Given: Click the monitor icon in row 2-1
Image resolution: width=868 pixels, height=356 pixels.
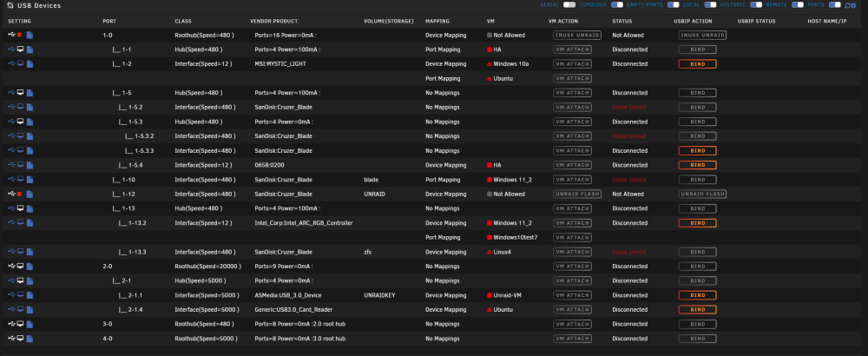Looking at the screenshot, I should pos(21,280).
